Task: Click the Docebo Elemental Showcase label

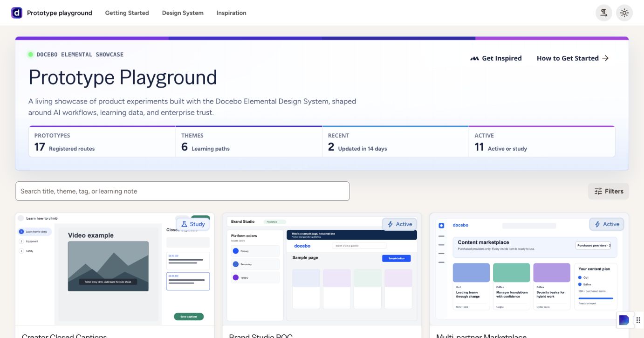Action: coord(80,55)
